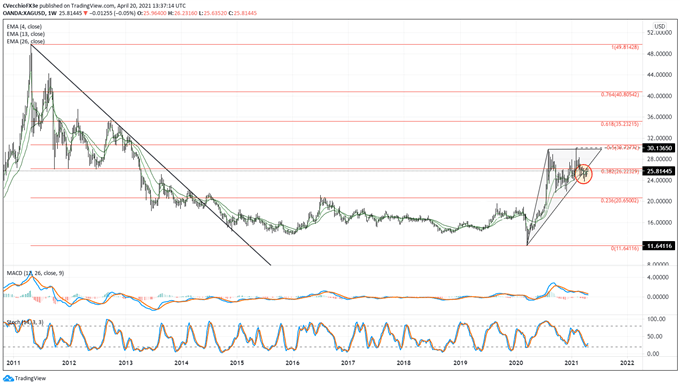Select the EMA (4, close) indicator label
680x386 pixels.
(24, 26)
